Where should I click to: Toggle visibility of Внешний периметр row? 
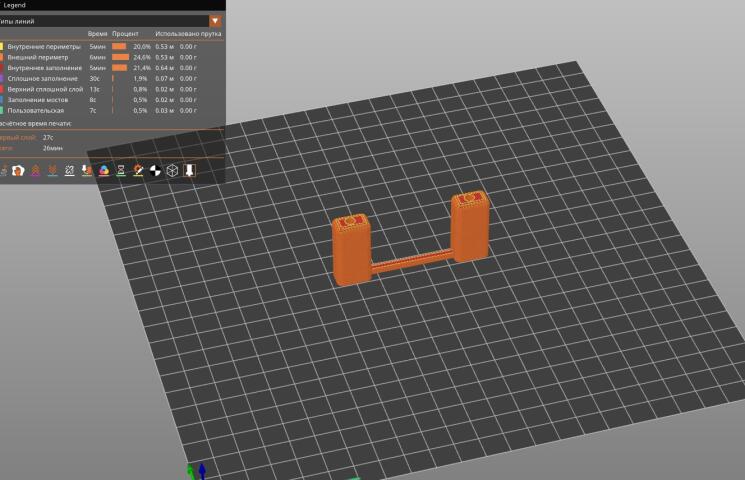pyautogui.click(x=112, y=57)
